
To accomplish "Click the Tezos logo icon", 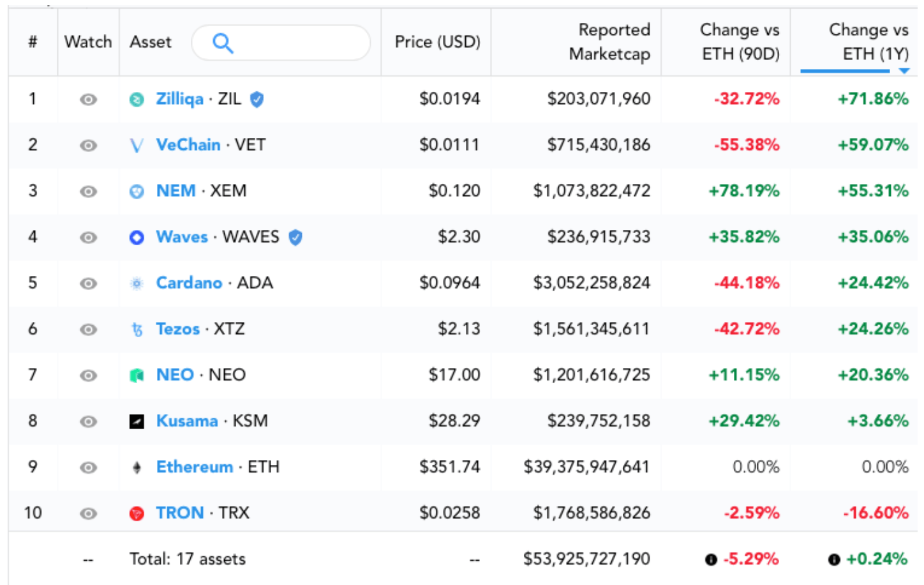I will [137, 330].
